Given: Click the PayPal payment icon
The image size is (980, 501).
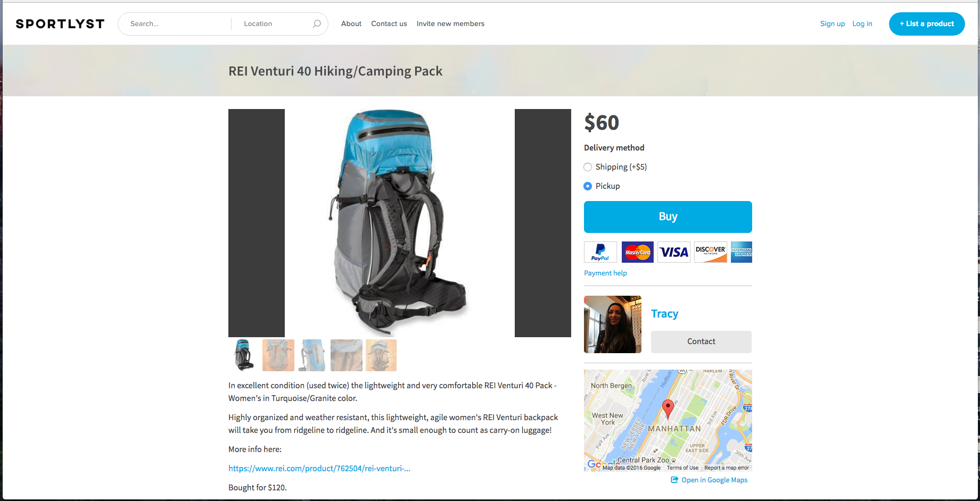Looking at the screenshot, I should (x=600, y=252).
